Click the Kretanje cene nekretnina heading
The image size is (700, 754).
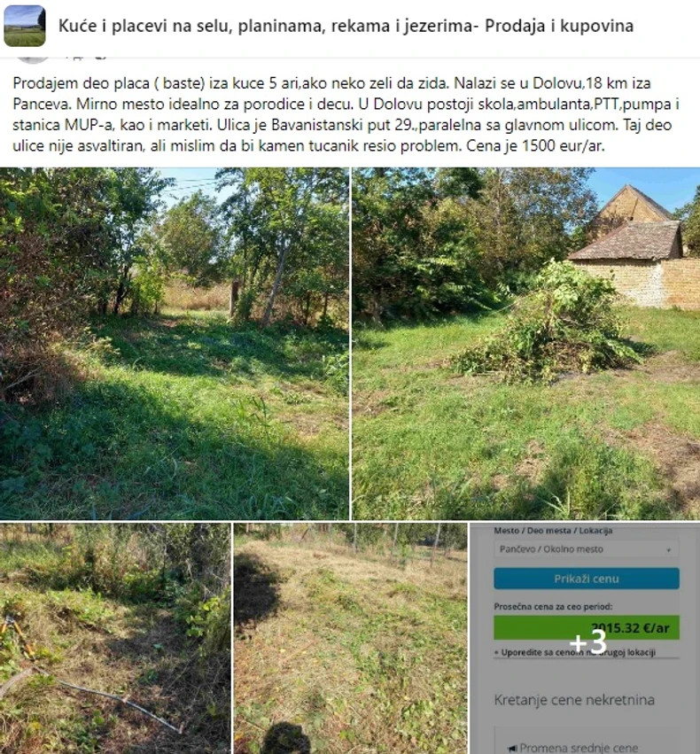pyautogui.click(x=574, y=700)
